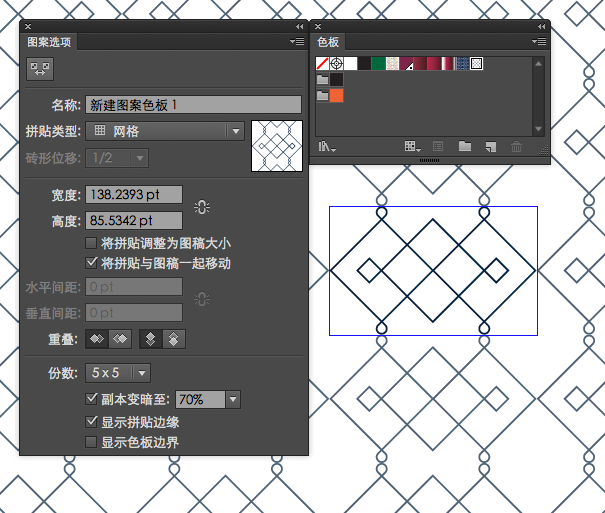Select bottom in front overlap option
Viewport: 605px width, 513px height.
(x=174, y=339)
